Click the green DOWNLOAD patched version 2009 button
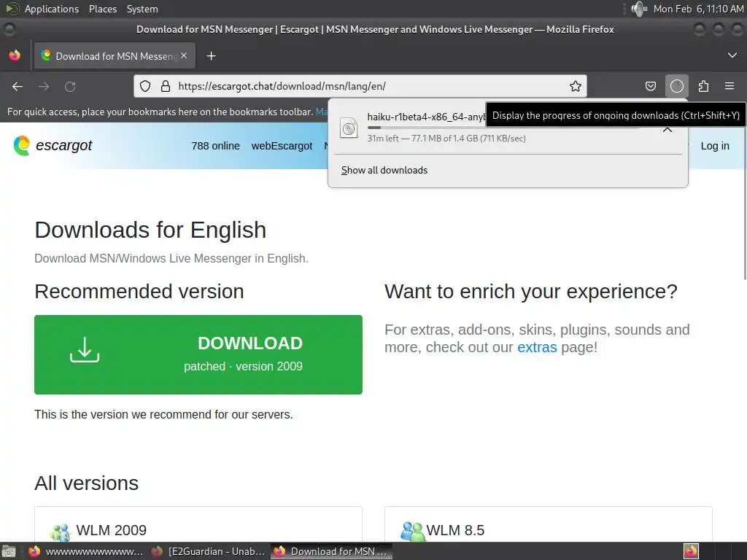The height and width of the screenshot is (560, 747). click(x=198, y=355)
